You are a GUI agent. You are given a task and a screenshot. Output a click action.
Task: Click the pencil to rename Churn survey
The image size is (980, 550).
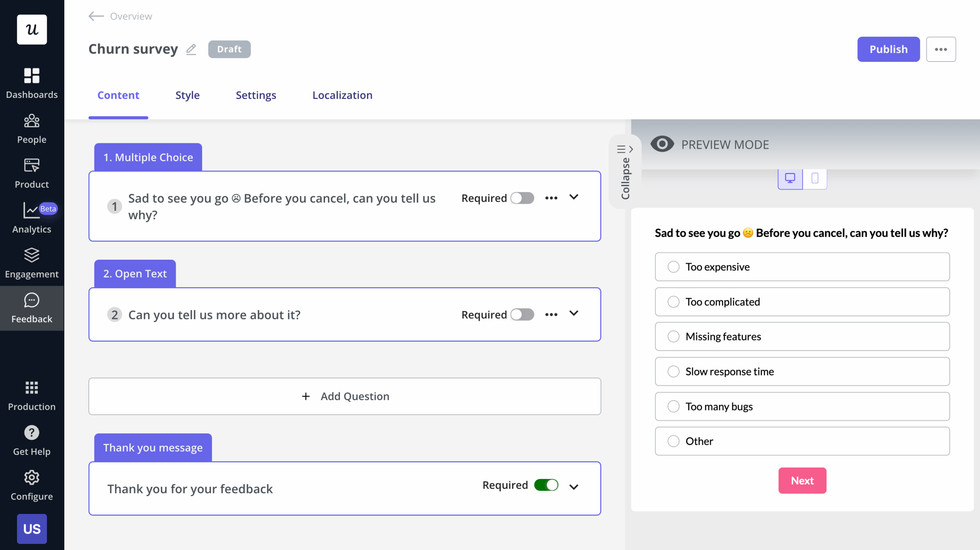[x=191, y=49]
